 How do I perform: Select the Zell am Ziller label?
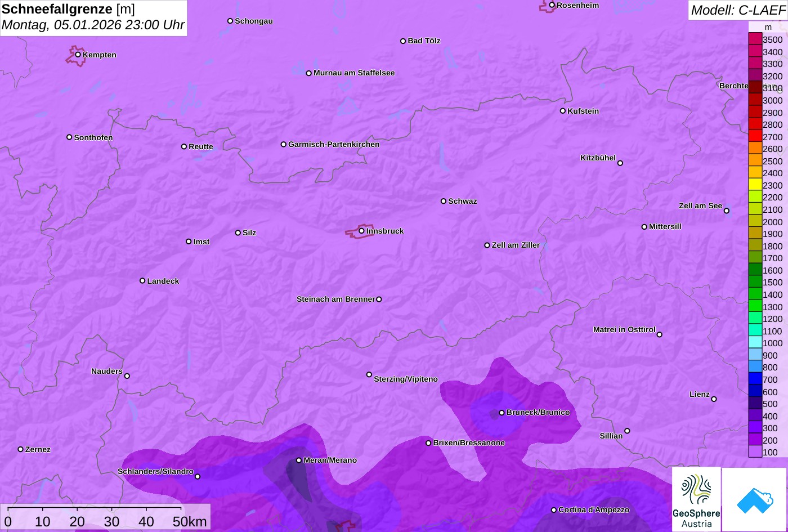[516, 245]
